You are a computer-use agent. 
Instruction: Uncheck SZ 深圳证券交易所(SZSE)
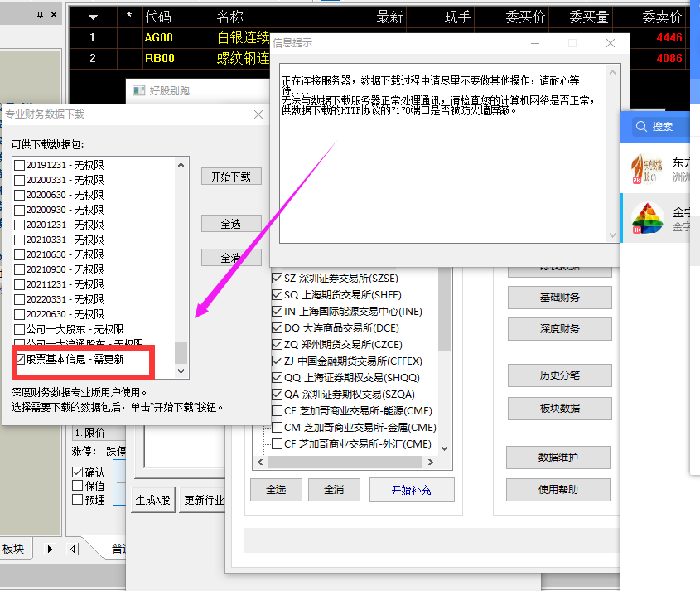277,279
